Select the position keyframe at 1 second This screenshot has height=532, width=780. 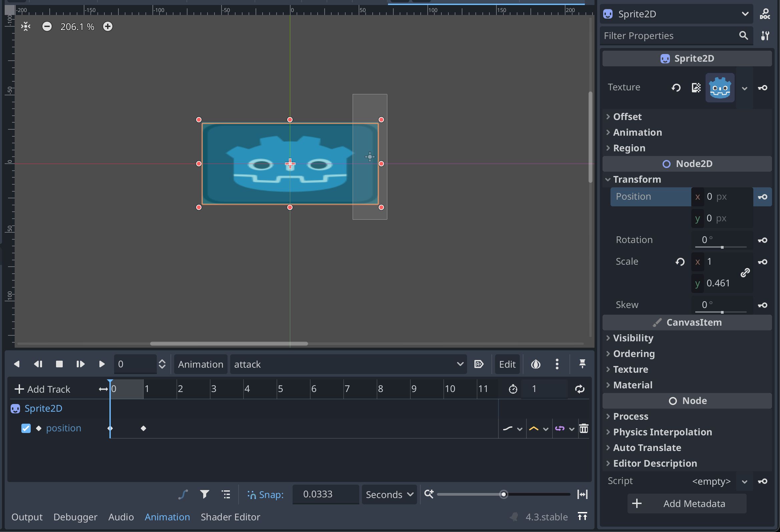click(x=143, y=428)
